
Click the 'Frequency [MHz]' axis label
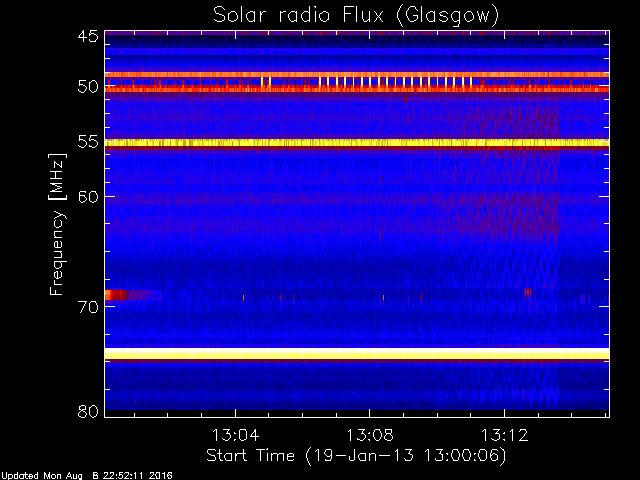(x=57, y=224)
